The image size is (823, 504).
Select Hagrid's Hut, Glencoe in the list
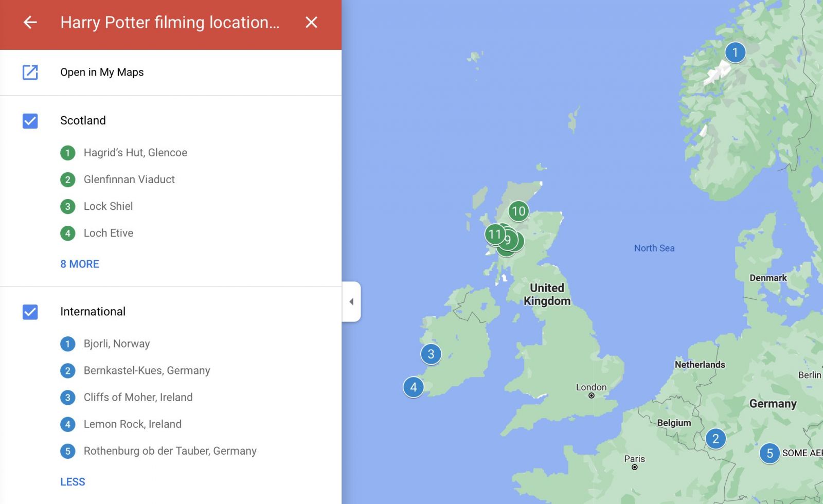pos(135,153)
